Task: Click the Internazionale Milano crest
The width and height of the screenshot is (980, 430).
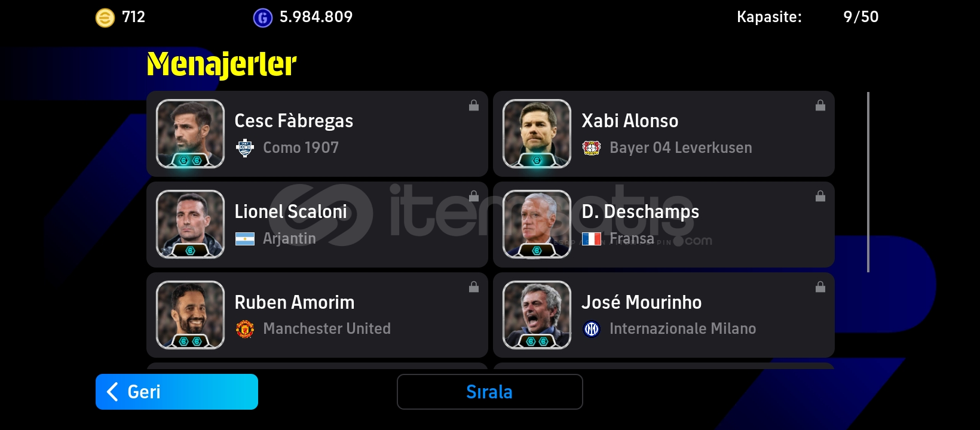Action: click(592, 329)
